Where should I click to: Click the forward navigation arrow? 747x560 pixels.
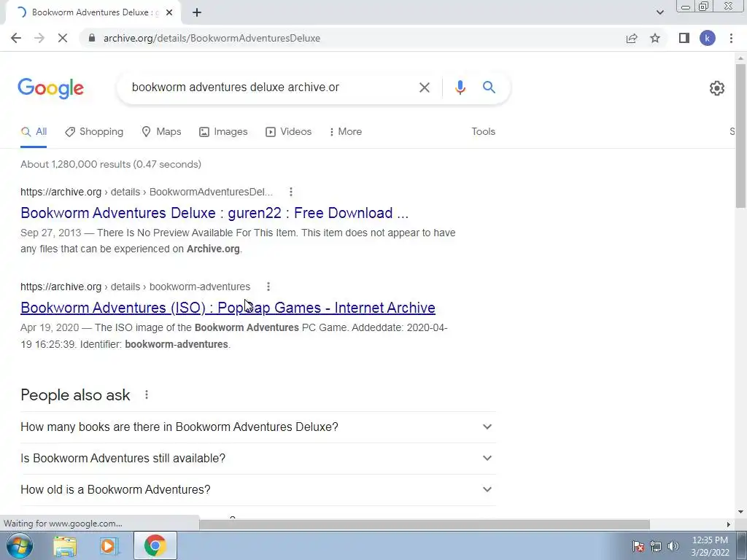(39, 38)
